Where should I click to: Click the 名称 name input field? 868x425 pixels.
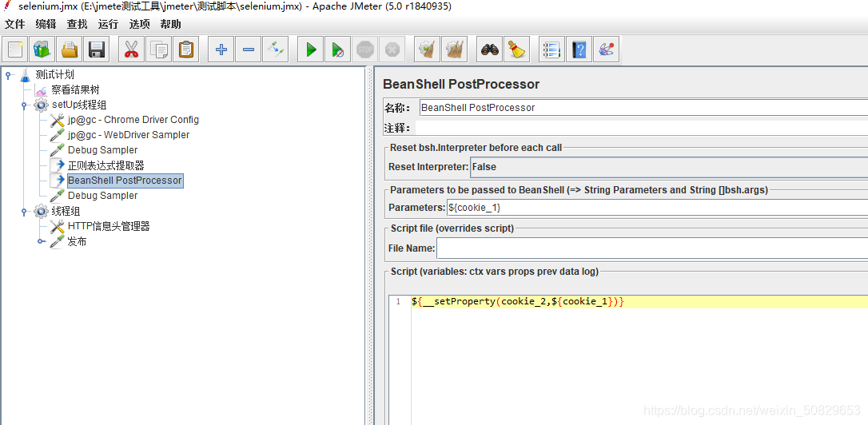point(643,108)
